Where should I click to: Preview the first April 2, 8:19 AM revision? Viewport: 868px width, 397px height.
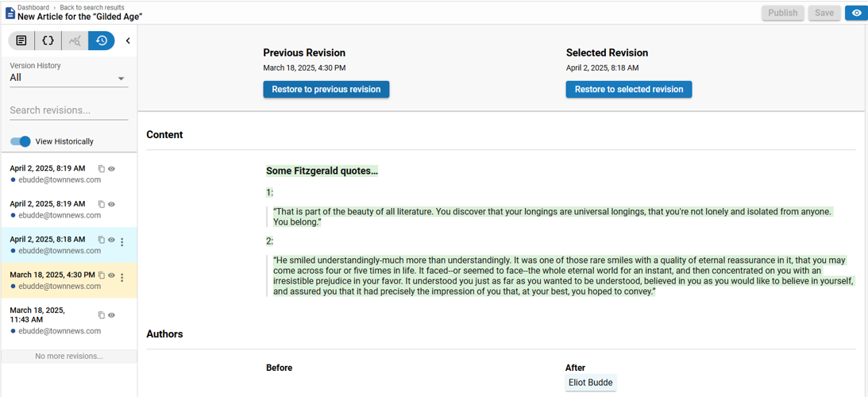[x=112, y=169]
